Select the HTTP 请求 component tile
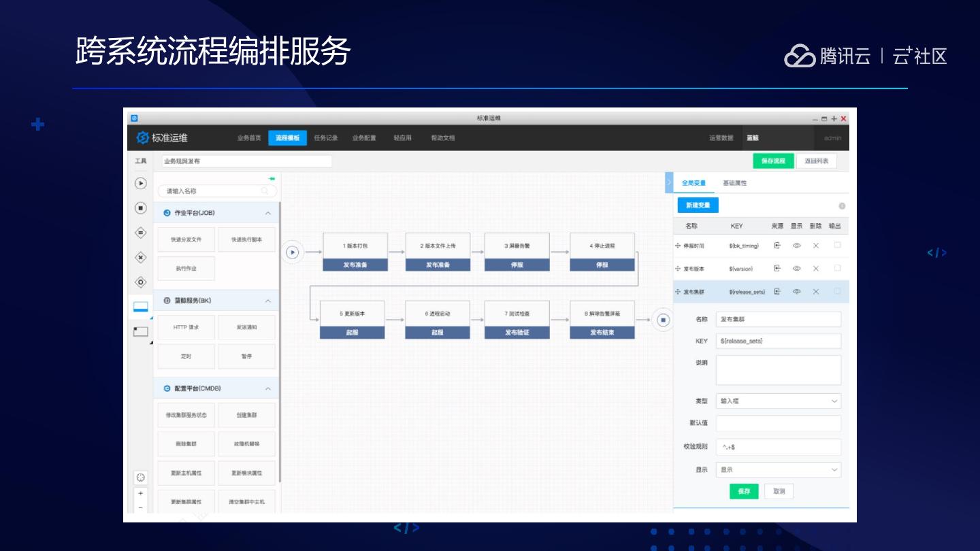980x551 pixels. tap(186, 327)
